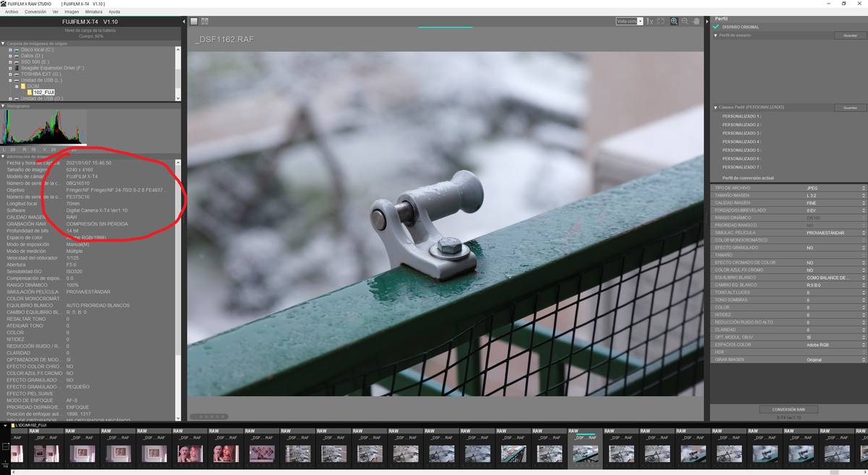Select the first thumbnail in the filmstrip
The width and height of the screenshot is (868, 475).
pos(17,453)
